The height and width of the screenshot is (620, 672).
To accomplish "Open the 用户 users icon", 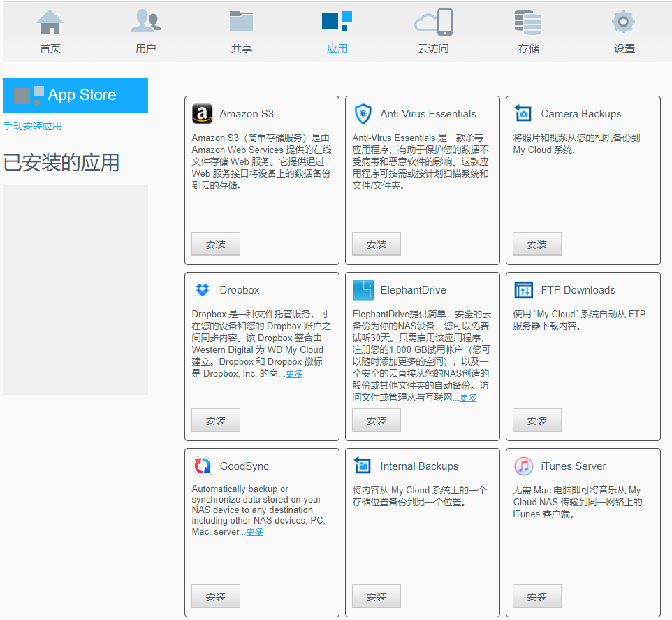I will 146,21.
